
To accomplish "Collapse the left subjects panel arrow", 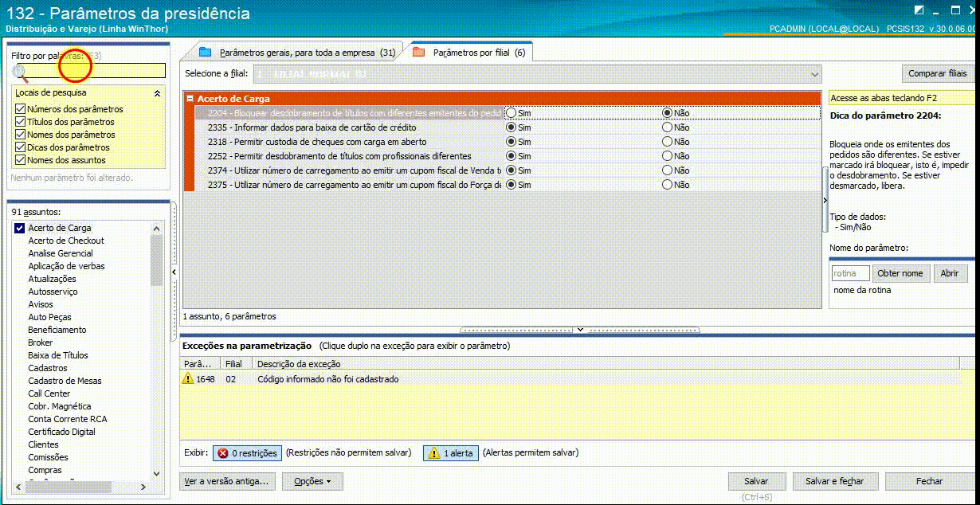I will 174,272.
